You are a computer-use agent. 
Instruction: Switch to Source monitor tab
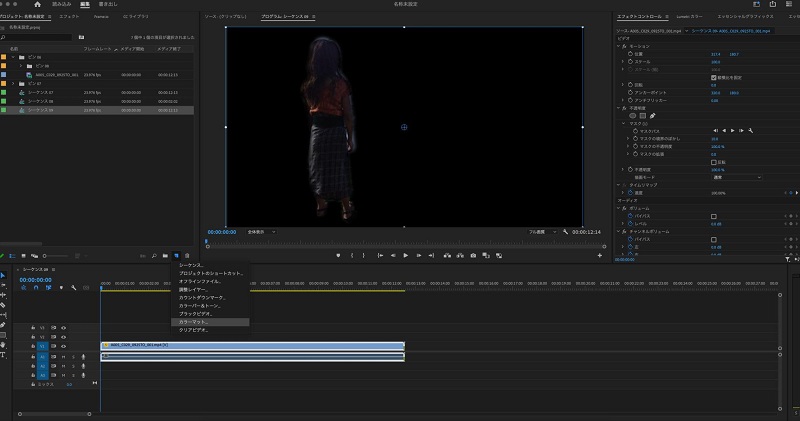[226, 17]
